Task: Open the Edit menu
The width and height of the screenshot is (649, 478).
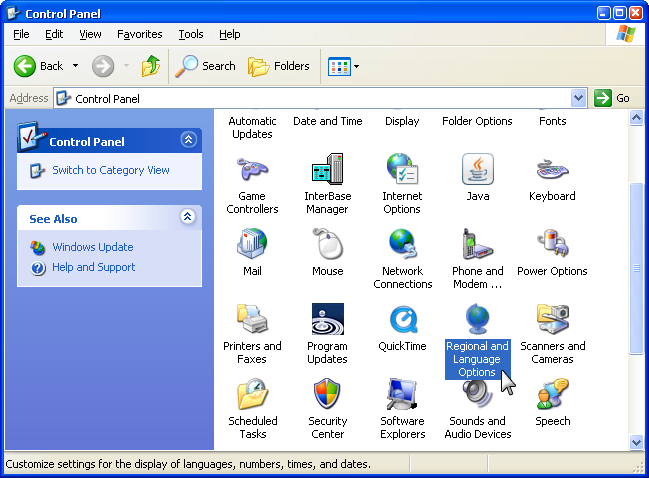Action: point(54,34)
